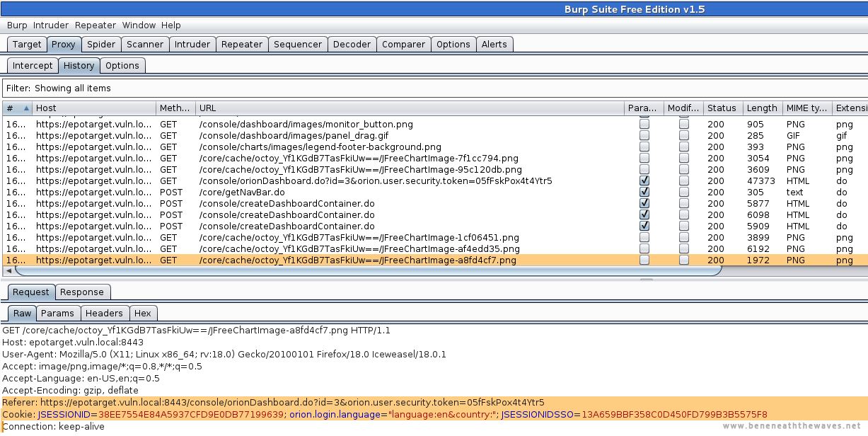Toggle Params checkbox for JFreeChartImage-7f1cc794.png row
The image size is (868, 436).
coord(644,158)
